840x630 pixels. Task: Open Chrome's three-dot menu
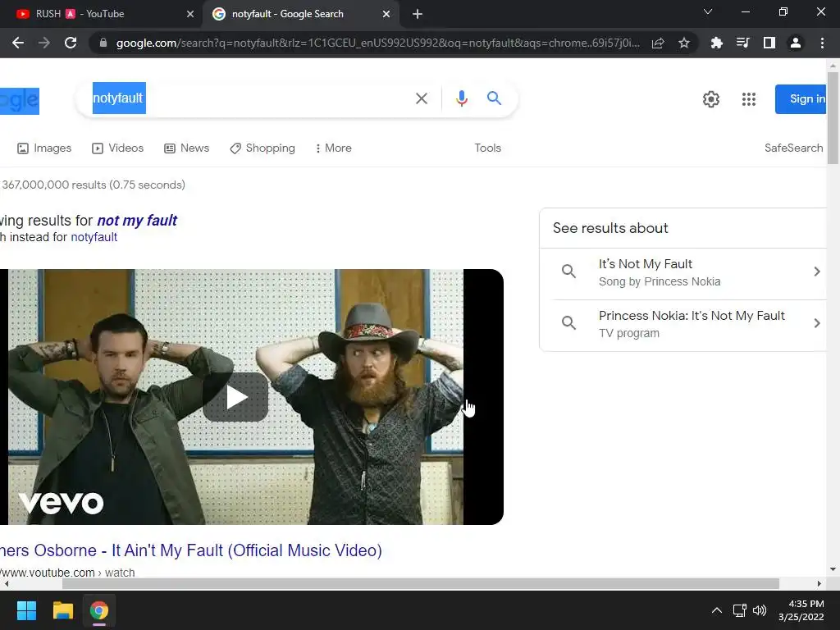point(822,43)
